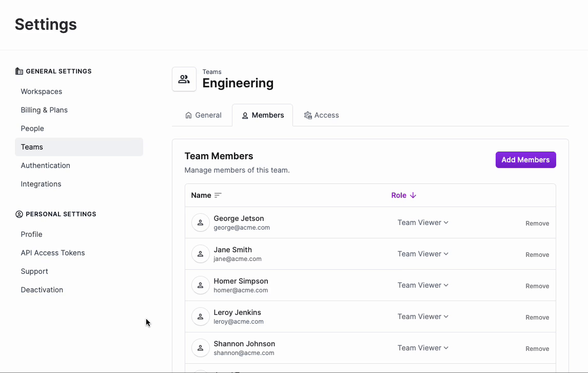Click the person icon on the Members tab
This screenshot has width=588, height=373.
(x=246, y=115)
